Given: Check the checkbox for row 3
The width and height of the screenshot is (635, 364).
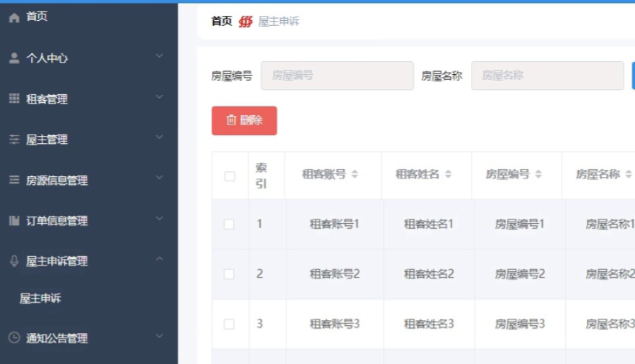Looking at the screenshot, I should (x=229, y=324).
